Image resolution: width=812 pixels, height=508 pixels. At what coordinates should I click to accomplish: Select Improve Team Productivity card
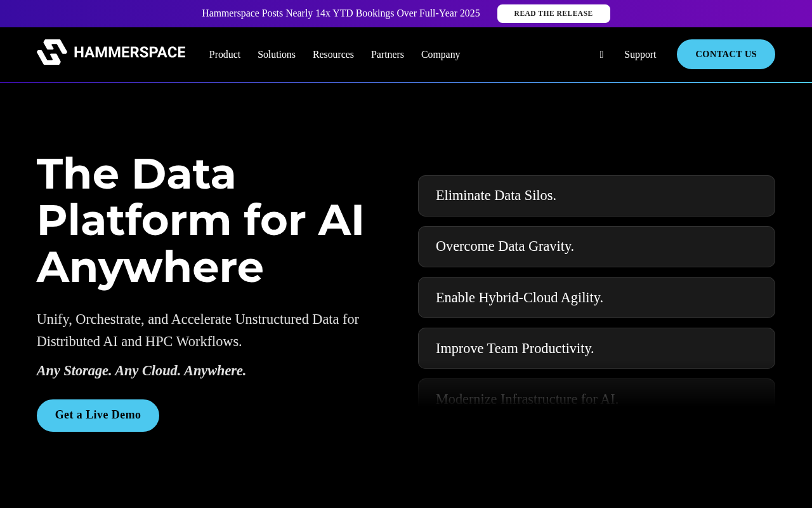click(x=596, y=348)
